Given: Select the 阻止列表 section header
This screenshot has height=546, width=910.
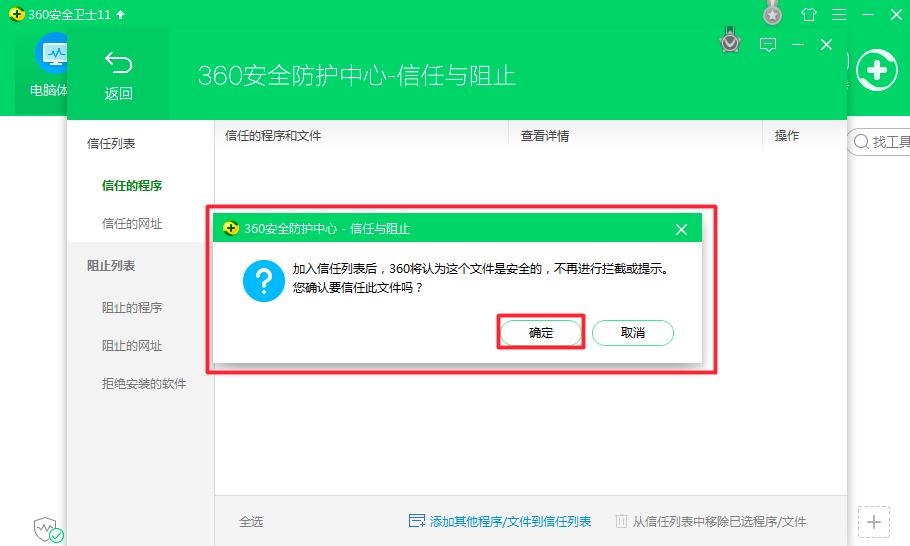Looking at the screenshot, I should tap(111, 266).
